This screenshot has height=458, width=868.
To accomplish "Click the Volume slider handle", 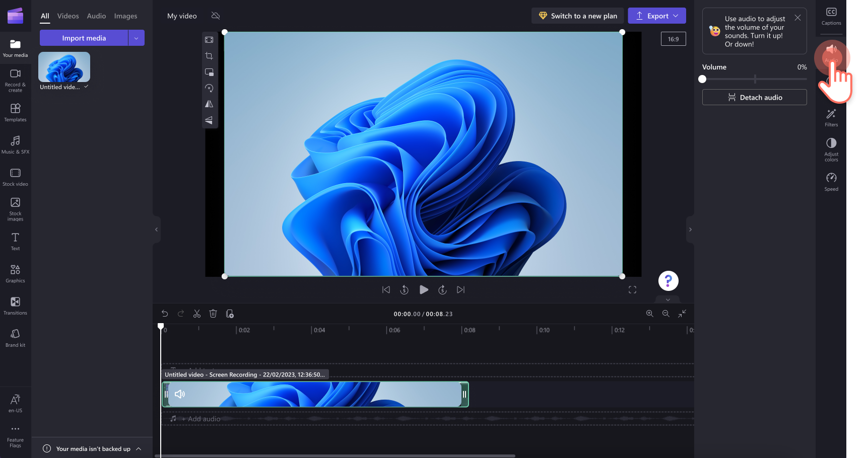I will 702,79.
